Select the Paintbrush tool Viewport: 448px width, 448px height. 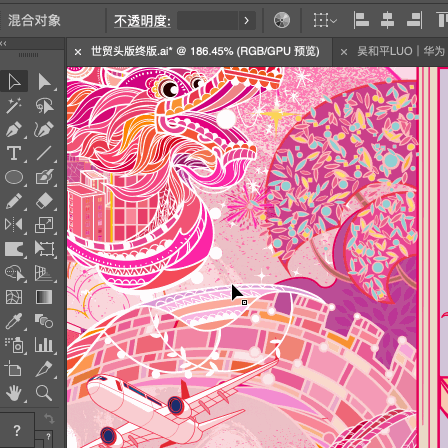[x=45, y=177]
